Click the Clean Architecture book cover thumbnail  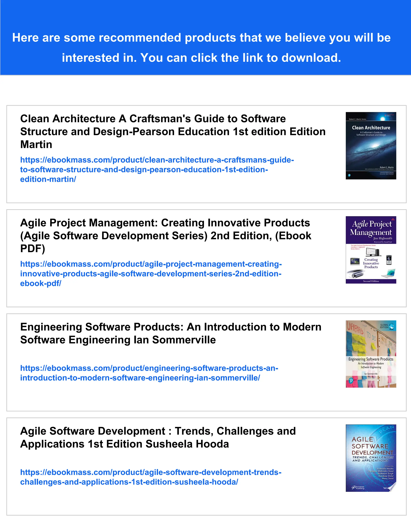pyautogui.click(x=371, y=146)
